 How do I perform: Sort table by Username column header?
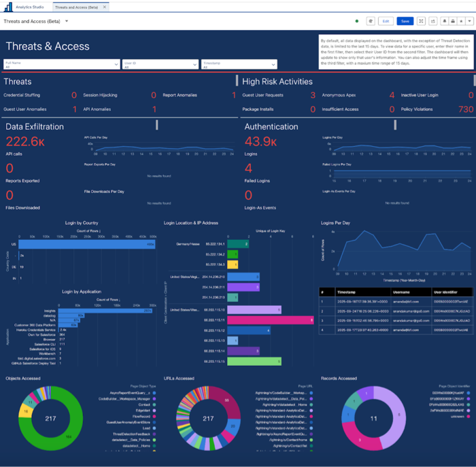pyautogui.click(x=411, y=292)
